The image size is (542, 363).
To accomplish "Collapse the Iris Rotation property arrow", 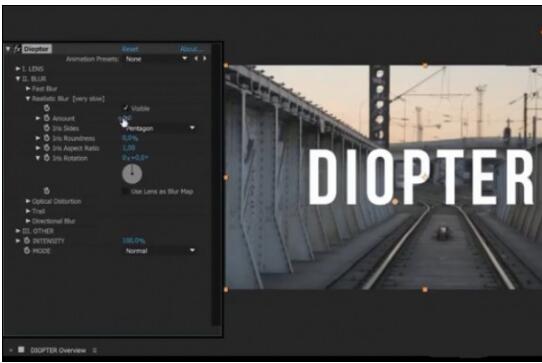I will click(x=38, y=158).
